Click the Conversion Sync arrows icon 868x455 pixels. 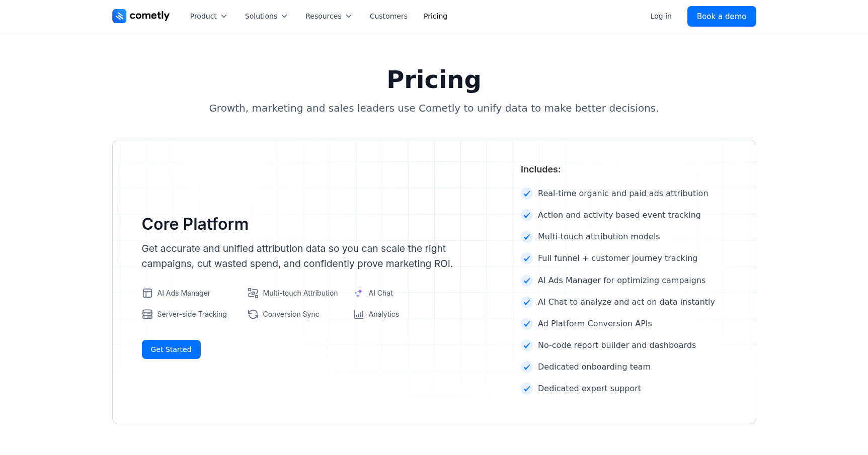pyautogui.click(x=253, y=314)
